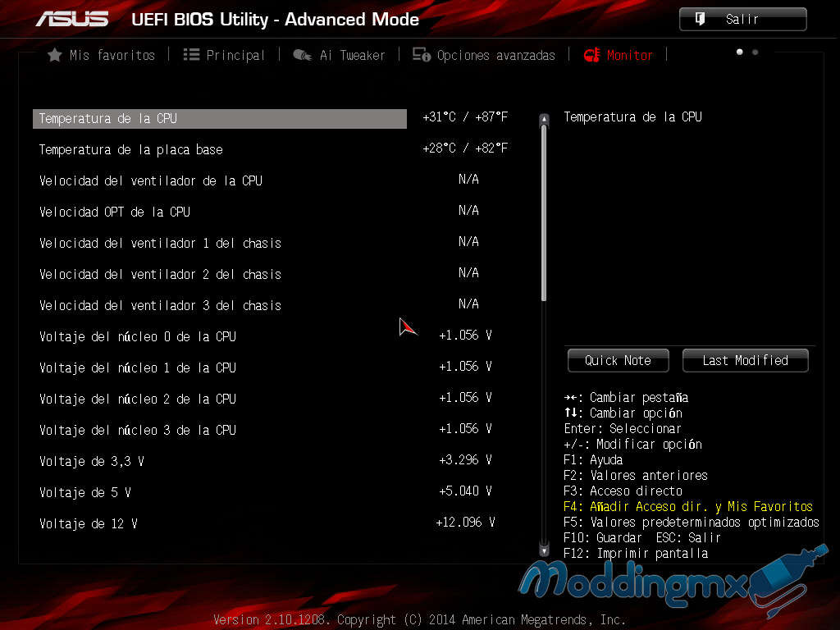
Task: Click the F3: Acceso directo hint
Action: [623, 491]
